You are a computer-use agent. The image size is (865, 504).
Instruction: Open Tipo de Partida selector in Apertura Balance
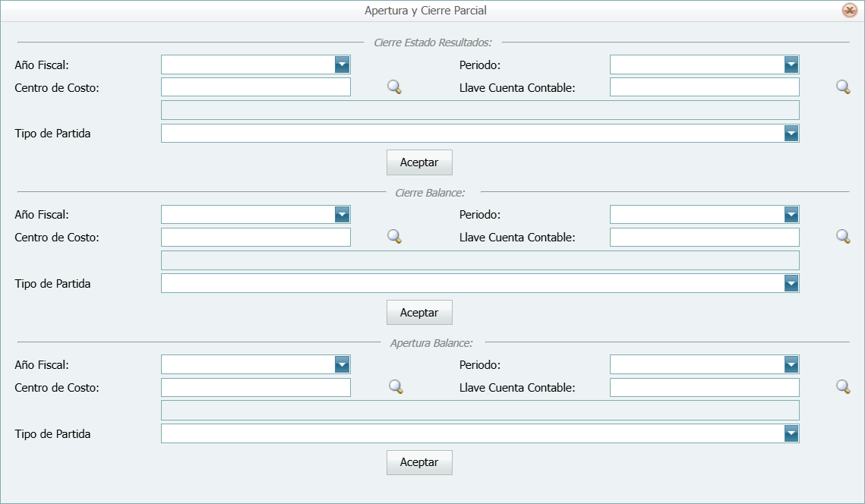pos(792,433)
